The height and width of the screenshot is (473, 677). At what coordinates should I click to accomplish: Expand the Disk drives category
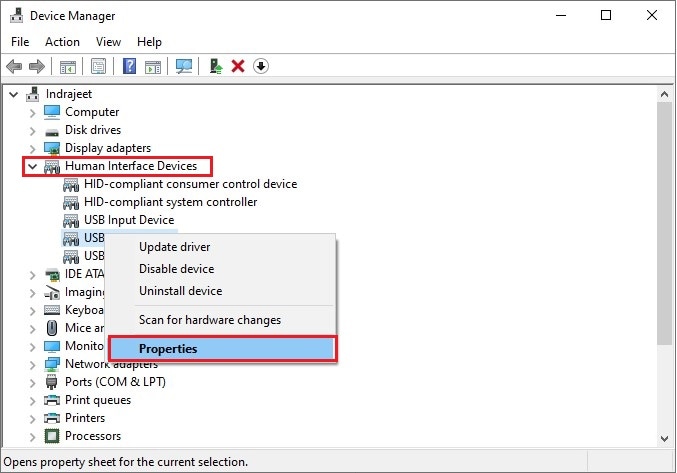33,130
